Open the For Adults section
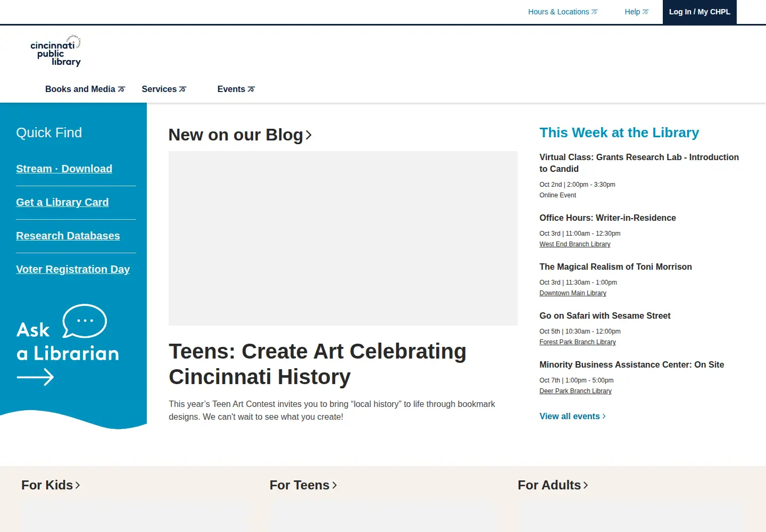Image resolution: width=766 pixels, height=532 pixels. coord(553,485)
